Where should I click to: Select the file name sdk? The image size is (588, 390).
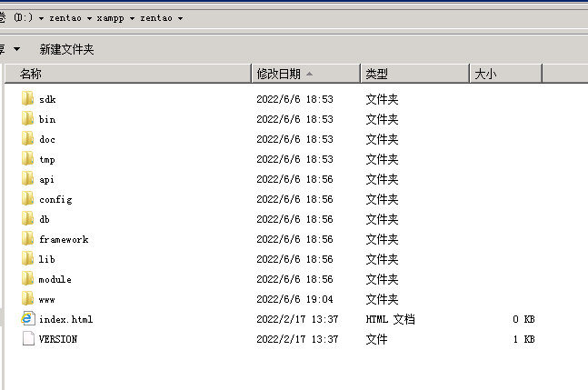point(47,99)
